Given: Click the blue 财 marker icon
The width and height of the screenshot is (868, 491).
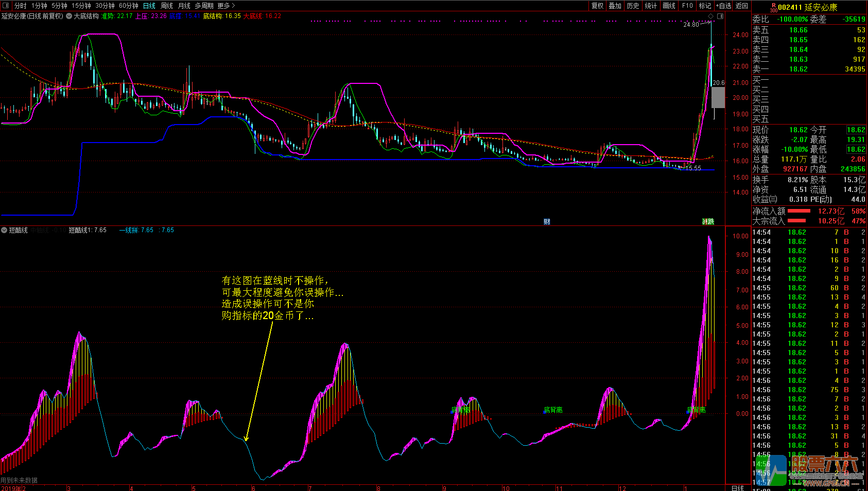Looking at the screenshot, I should coord(547,222).
